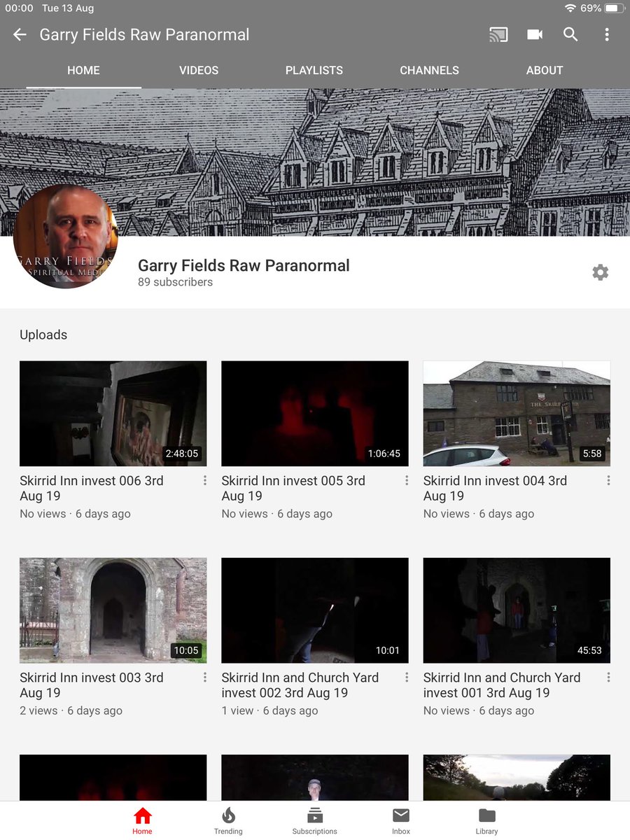Tap the channel banner building sketch
This screenshot has height=840, width=630.
315,162
